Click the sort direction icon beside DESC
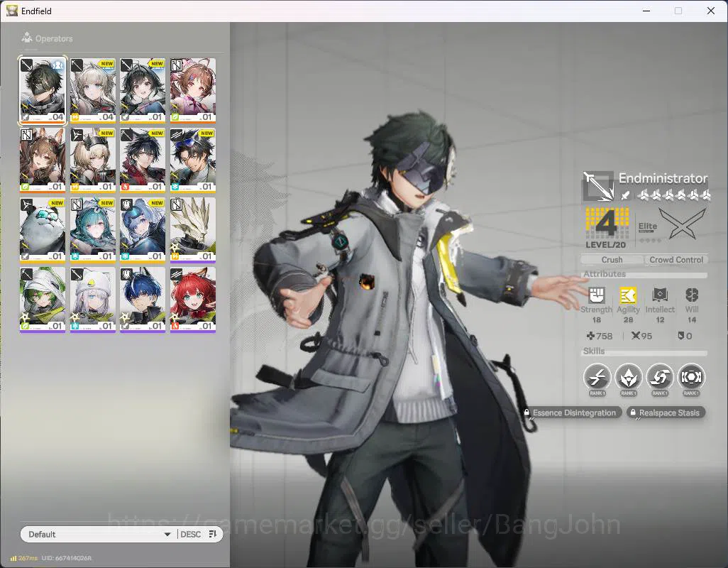The image size is (728, 568). click(x=213, y=534)
